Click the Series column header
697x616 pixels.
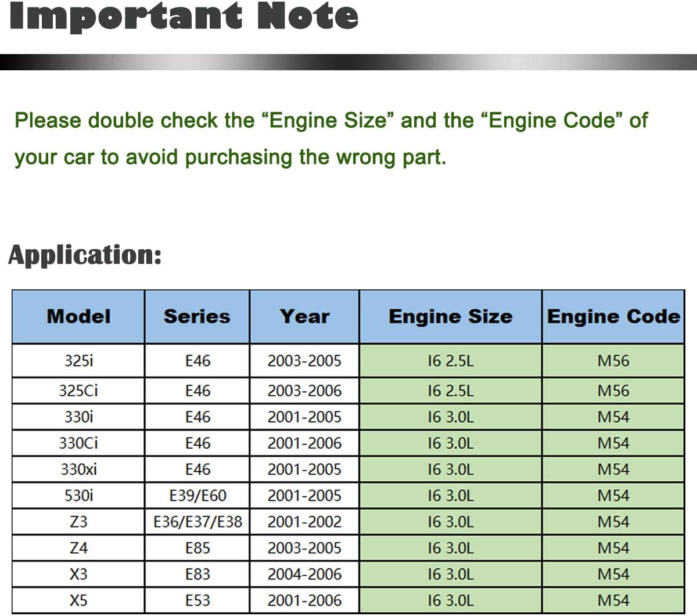(197, 317)
